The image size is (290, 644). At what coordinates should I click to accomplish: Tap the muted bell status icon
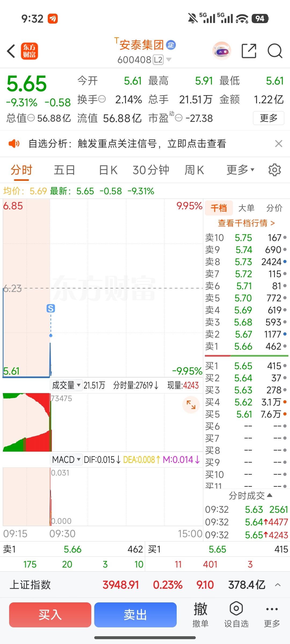(193, 19)
